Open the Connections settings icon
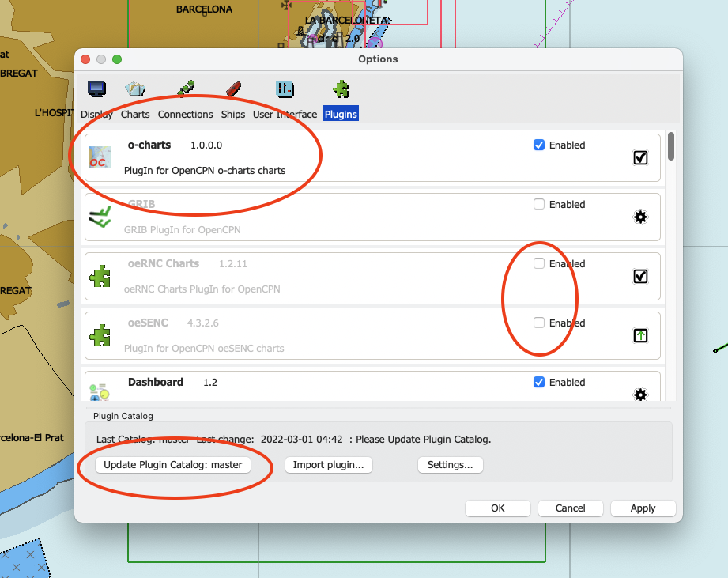728x578 pixels. coord(185,89)
